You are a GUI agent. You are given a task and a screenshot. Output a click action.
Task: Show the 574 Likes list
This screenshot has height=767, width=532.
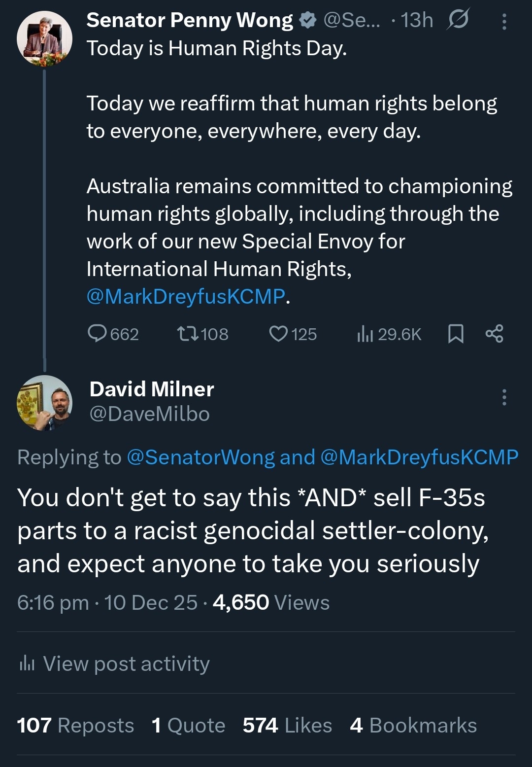pyautogui.click(x=287, y=725)
